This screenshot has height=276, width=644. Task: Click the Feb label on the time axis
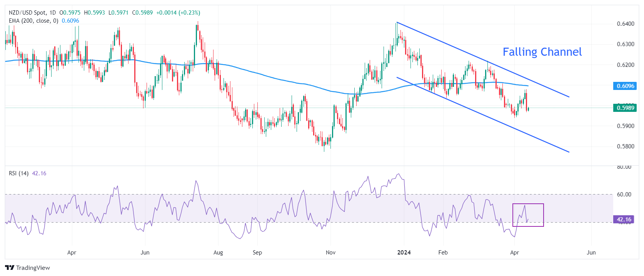pyautogui.click(x=443, y=253)
